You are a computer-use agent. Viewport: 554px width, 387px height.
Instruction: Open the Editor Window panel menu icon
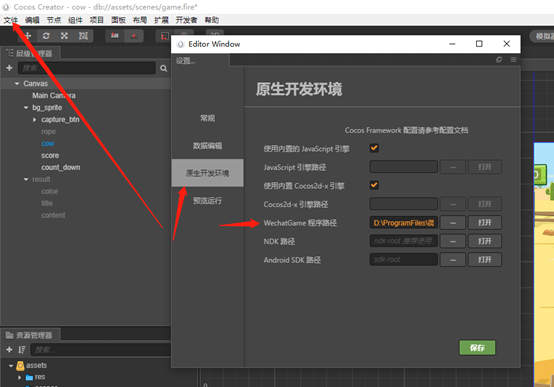[x=513, y=60]
